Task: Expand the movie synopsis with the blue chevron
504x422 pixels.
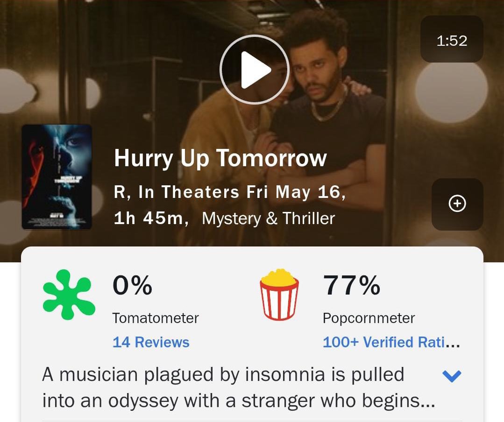Action: coord(451,375)
